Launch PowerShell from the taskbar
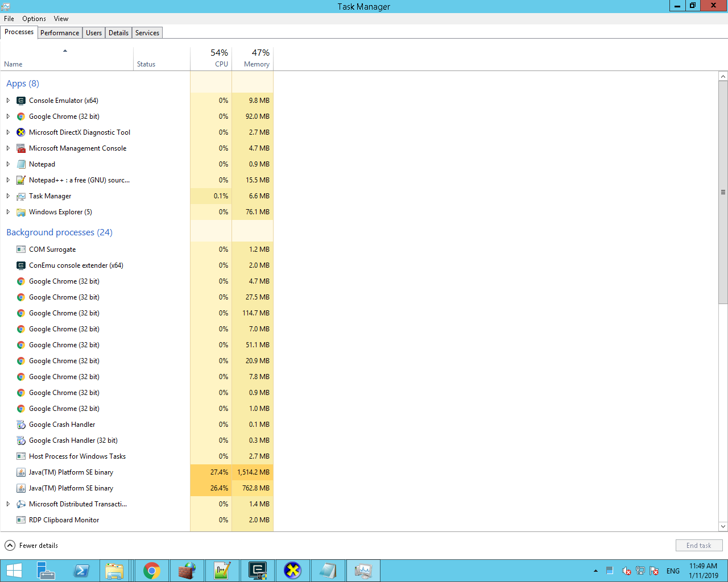 (81, 571)
